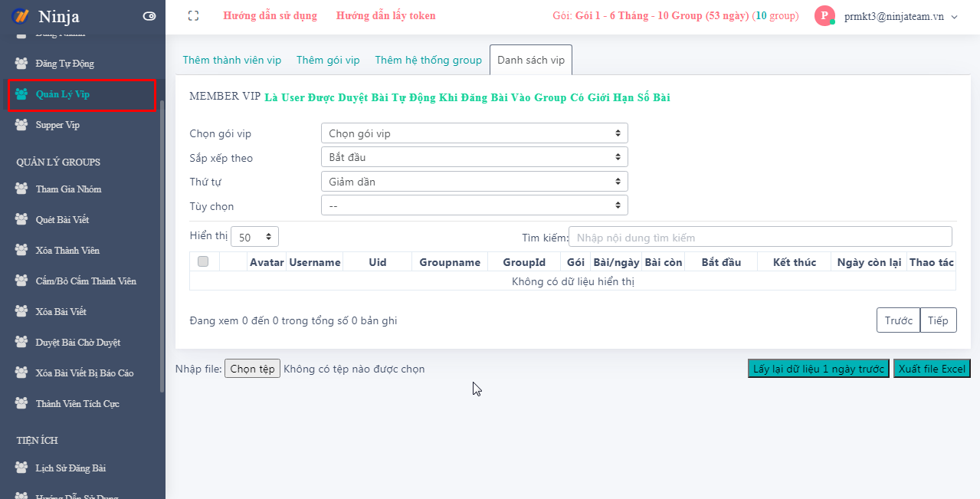Viewport: 980px width, 499px height.
Task: Toggle sidebar with the eye icon
Action: click(x=149, y=16)
